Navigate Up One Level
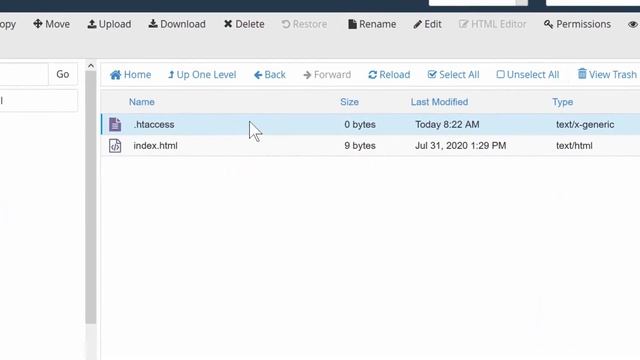The height and width of the screenshot is (360, 640). tap(202, 75)
